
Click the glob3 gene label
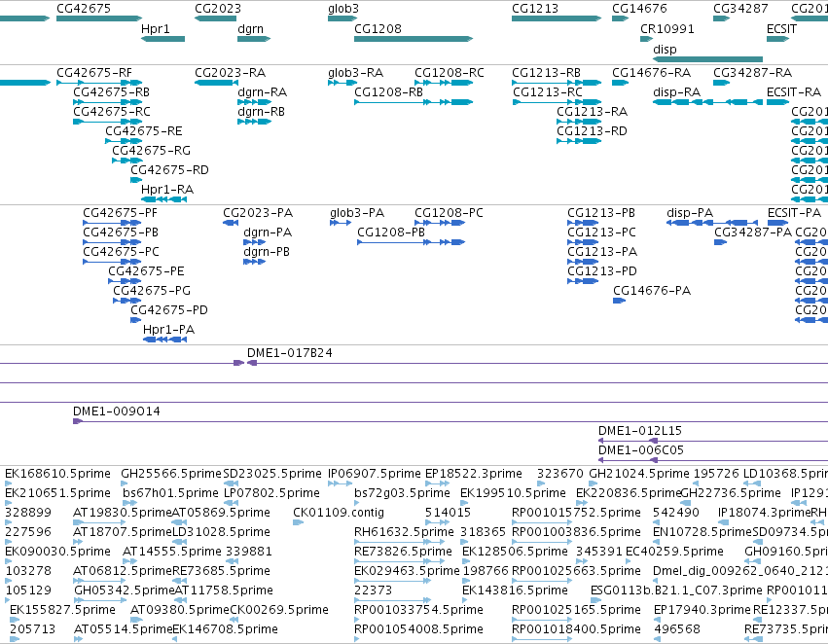coord(343,9)
